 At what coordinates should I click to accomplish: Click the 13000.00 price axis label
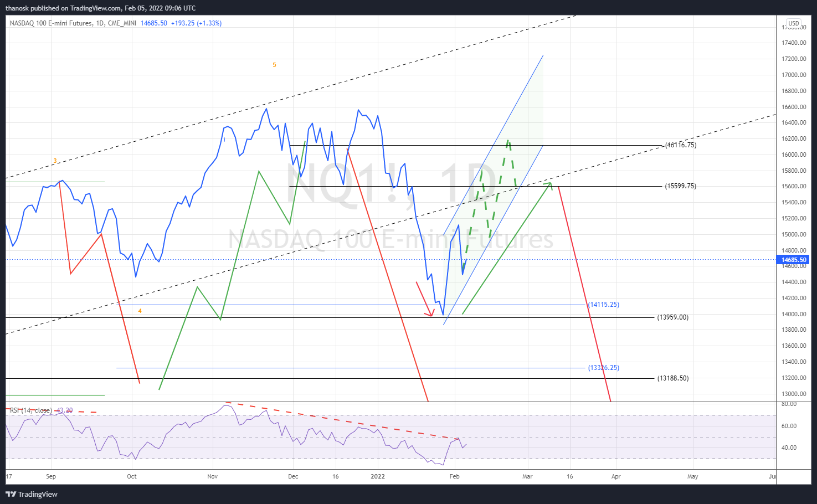tap(794, 394)
